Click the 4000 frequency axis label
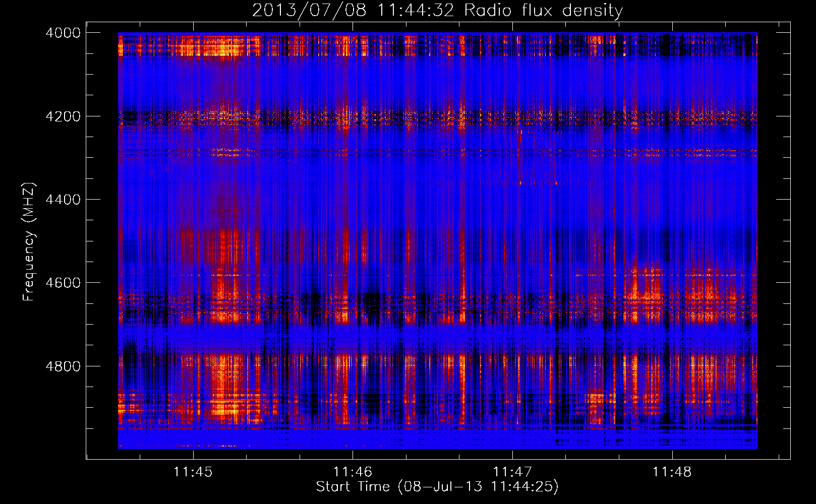 click(63, 33)
